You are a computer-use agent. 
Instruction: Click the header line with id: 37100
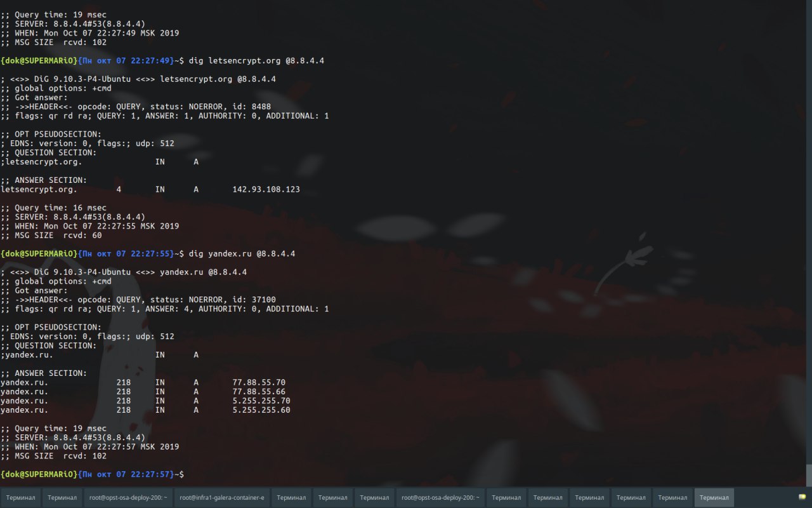pos(138,300)
